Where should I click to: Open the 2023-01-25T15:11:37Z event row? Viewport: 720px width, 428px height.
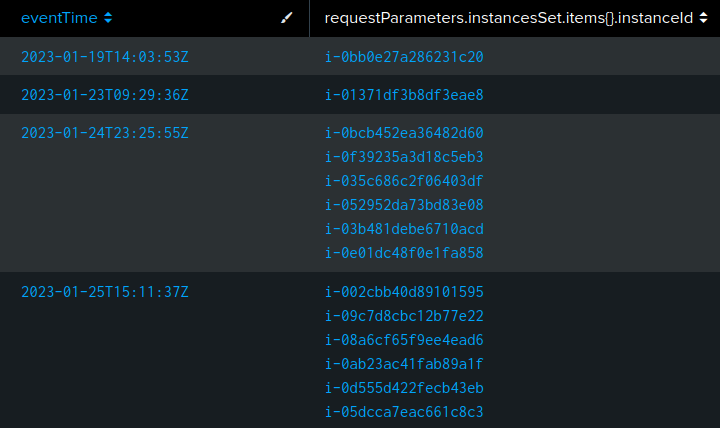(x=104, y=292)
